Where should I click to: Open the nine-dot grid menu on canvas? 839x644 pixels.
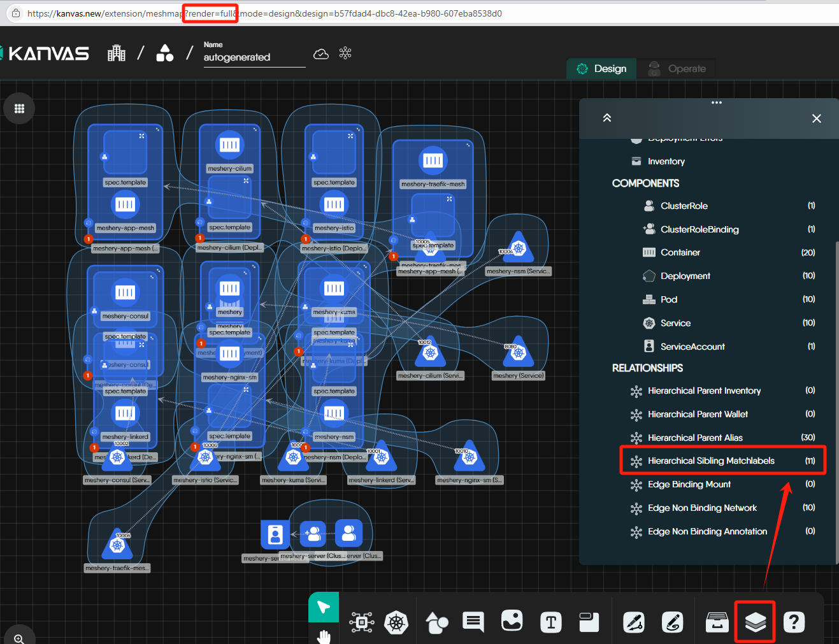tap(19, 108)
